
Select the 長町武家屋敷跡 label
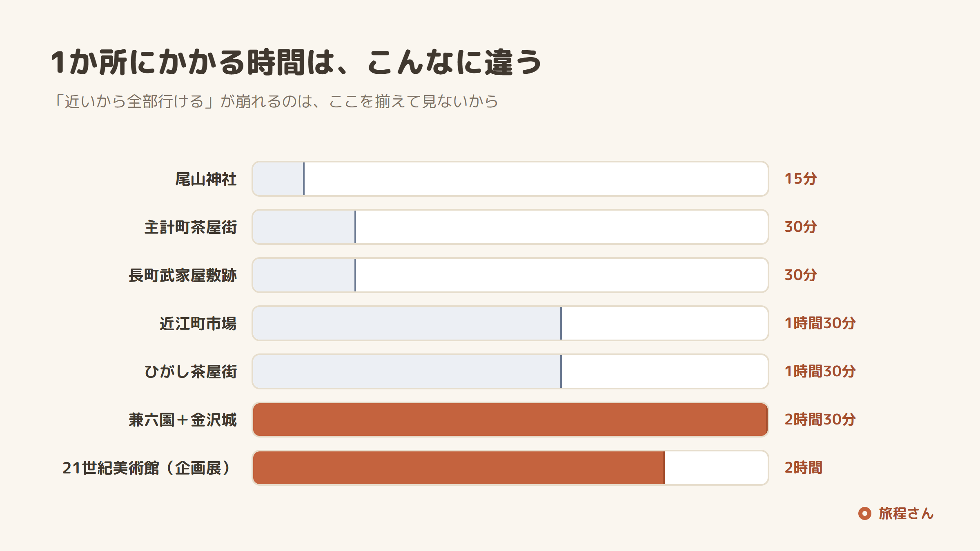183,275
